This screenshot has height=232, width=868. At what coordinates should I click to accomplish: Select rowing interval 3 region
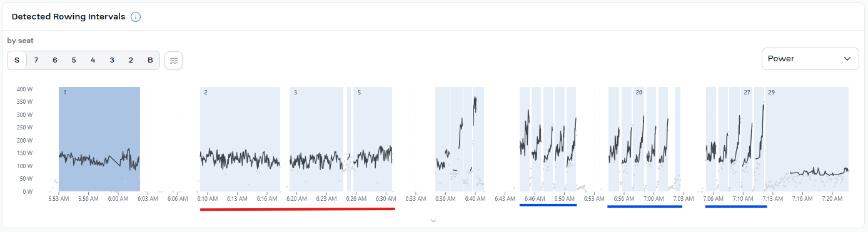coord(316,139)
